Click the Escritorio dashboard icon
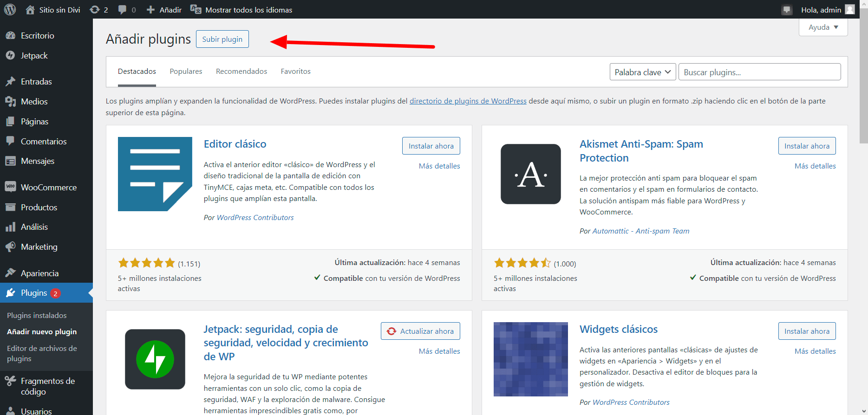 [x=10, y=36]
